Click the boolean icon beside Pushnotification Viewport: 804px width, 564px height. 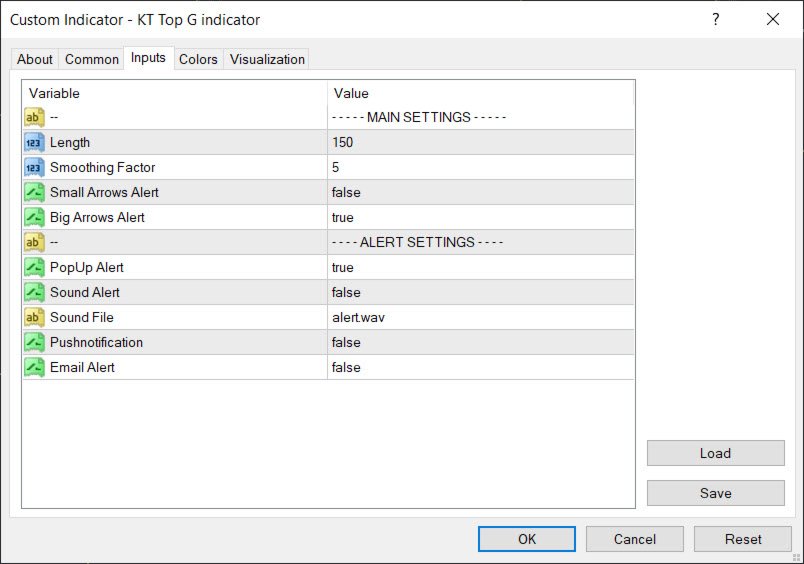(x=33, y=342)
